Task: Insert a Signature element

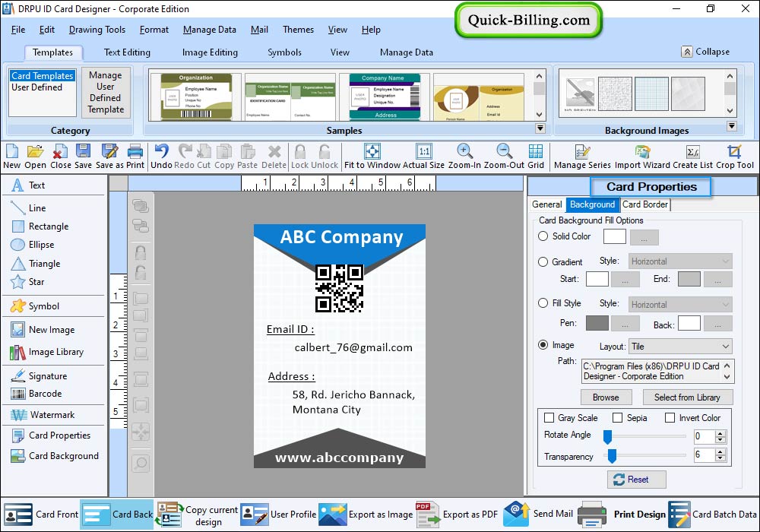Action: 39,376
